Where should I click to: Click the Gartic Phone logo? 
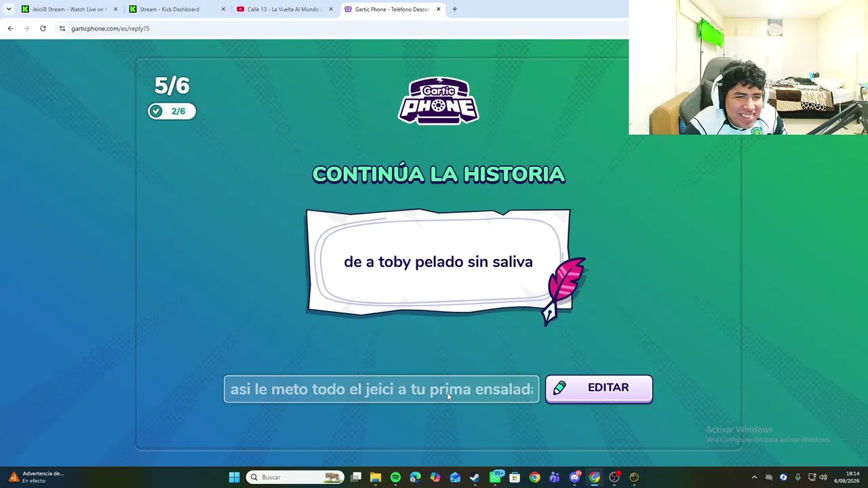(438, 100)
